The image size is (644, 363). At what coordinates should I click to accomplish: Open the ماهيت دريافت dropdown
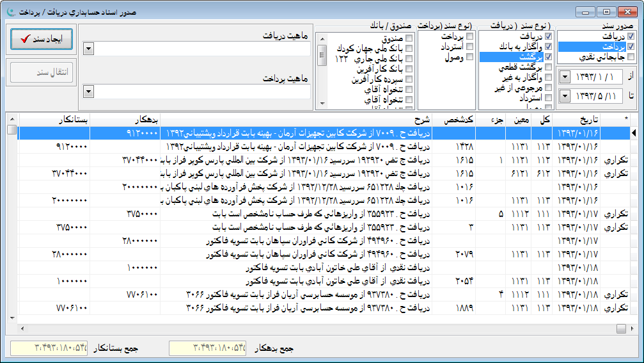click(x=88, y=49)
